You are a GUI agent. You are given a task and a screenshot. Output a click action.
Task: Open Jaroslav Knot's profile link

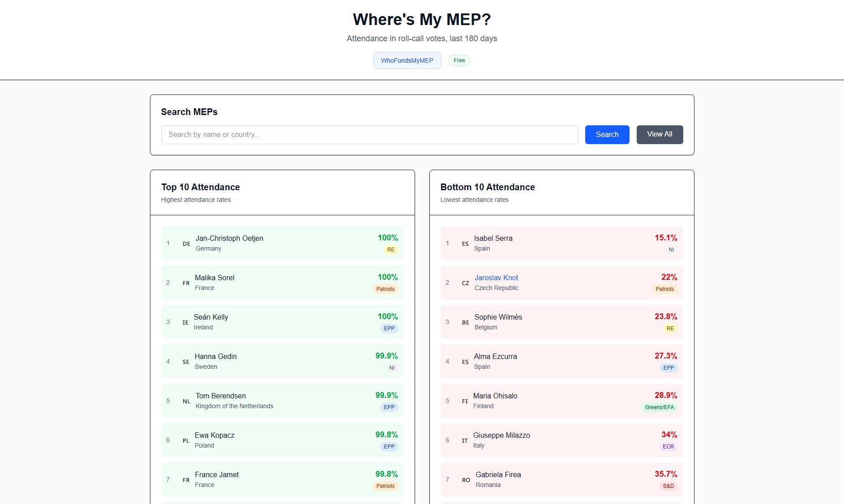(x=496, y=278)
